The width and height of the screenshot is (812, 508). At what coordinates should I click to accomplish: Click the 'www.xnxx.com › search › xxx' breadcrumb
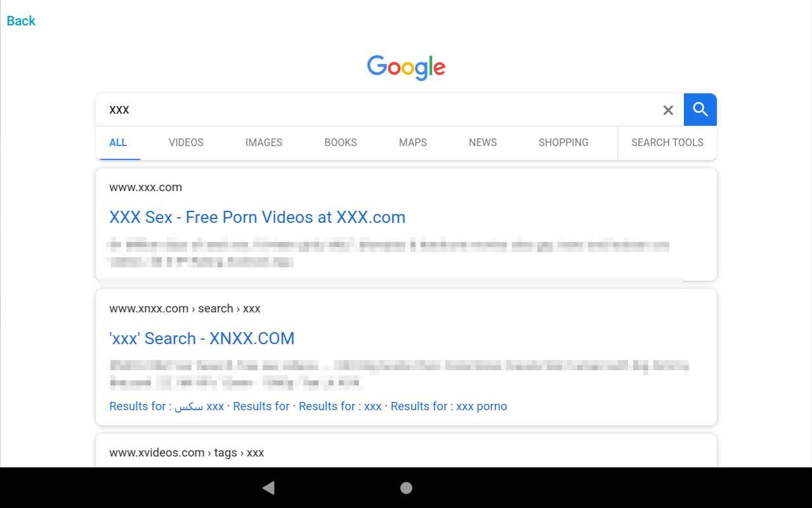click(185, 309)
